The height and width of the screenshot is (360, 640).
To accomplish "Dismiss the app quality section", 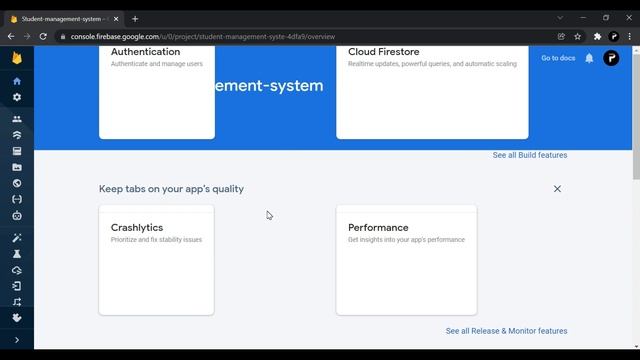I will coord(557,189).
